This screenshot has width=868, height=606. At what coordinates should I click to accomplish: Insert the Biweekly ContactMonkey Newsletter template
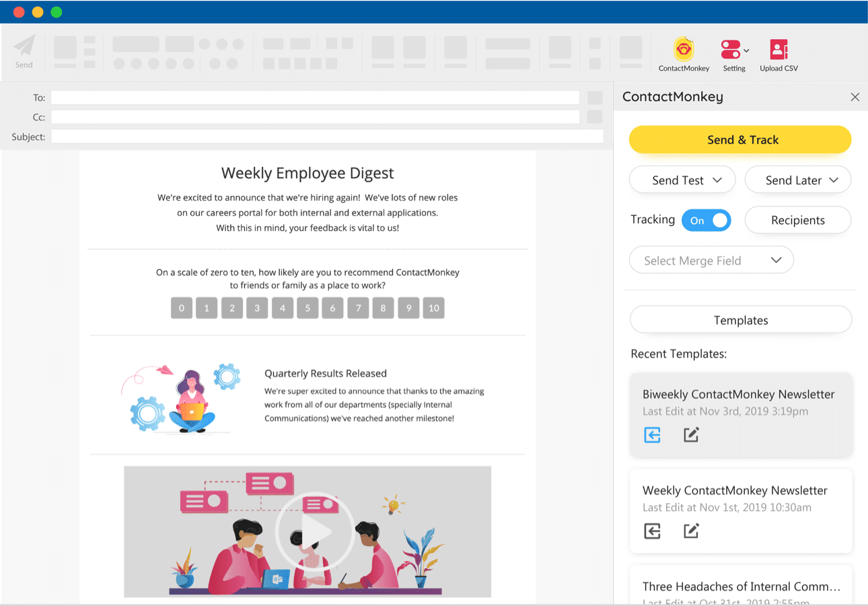tap(651, 435)
